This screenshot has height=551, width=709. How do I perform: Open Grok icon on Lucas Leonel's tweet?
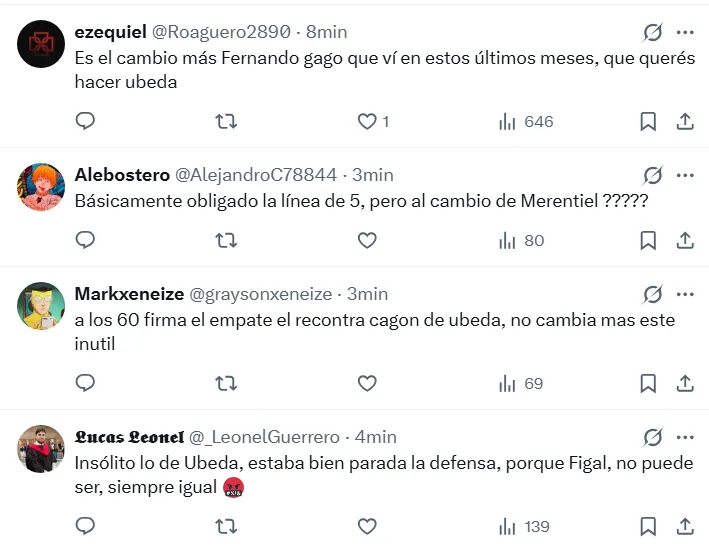coord(652,437)
